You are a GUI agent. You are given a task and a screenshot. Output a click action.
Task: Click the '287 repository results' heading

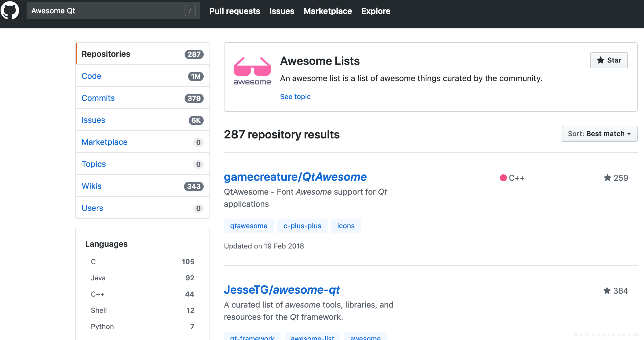coord(282,134)
